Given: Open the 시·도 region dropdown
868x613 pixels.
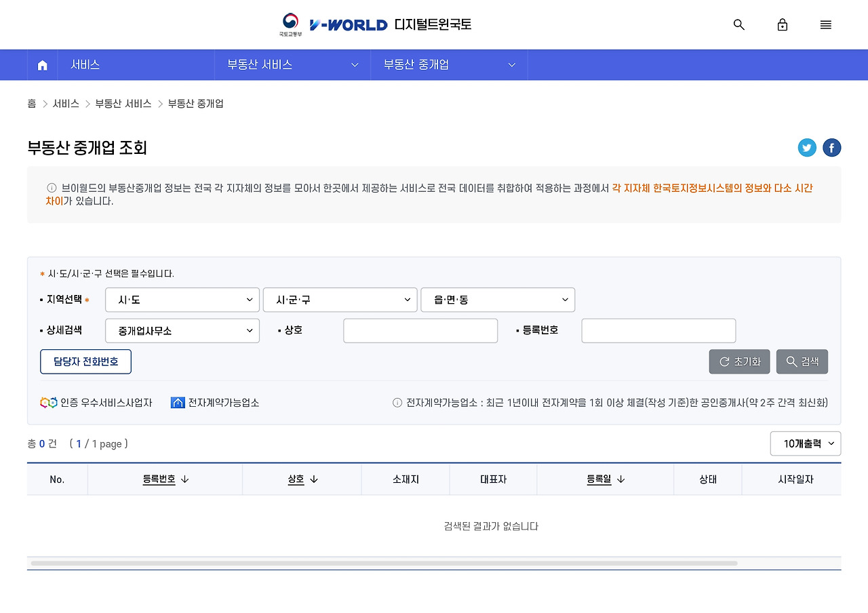Looking at the screenshot, I should pos(182,300).
